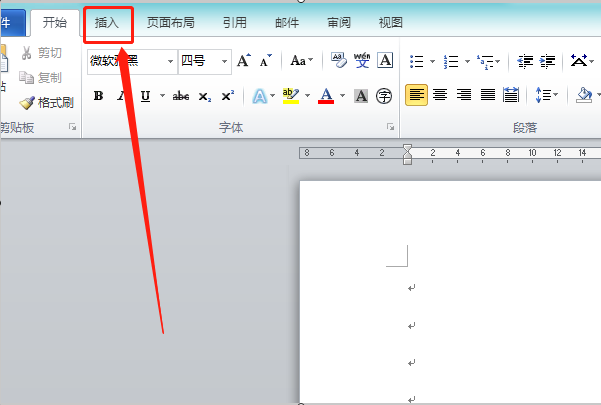
Task: Toggle Character Shading icon
Action: [x=361, y=96]
